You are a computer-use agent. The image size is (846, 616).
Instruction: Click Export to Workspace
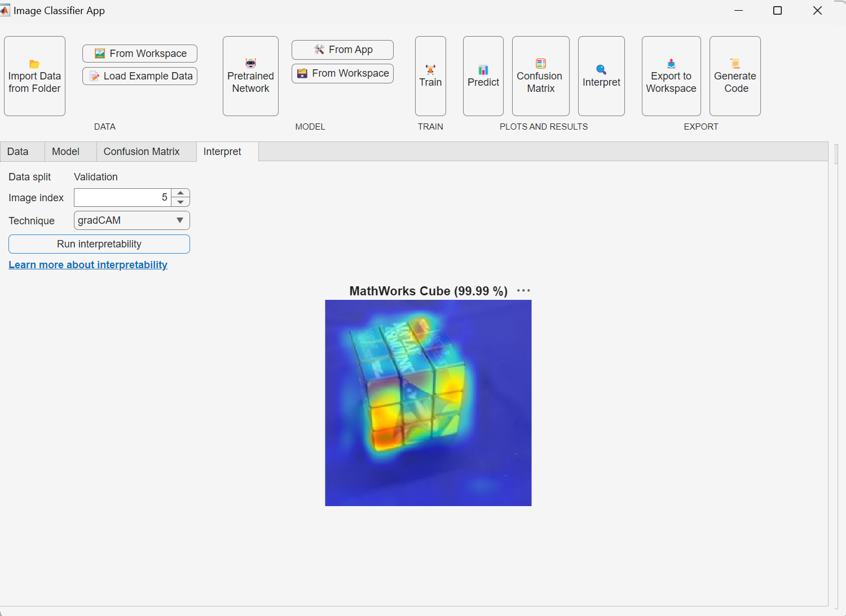pyautogui.click(x=671, y=76)
